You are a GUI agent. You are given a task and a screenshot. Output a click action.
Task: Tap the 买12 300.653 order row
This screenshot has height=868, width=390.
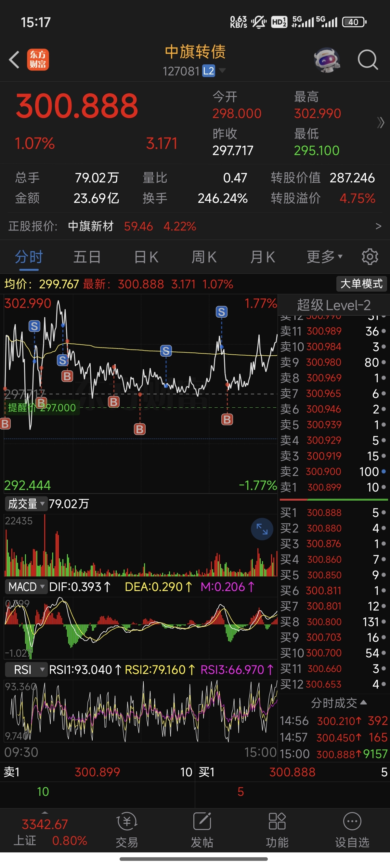pos(334,684)
